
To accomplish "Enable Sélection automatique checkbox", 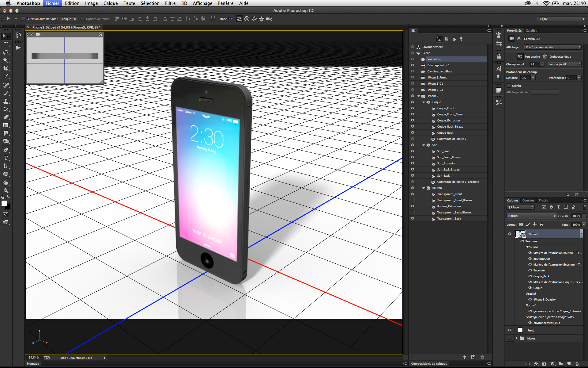I will point(23,19).
